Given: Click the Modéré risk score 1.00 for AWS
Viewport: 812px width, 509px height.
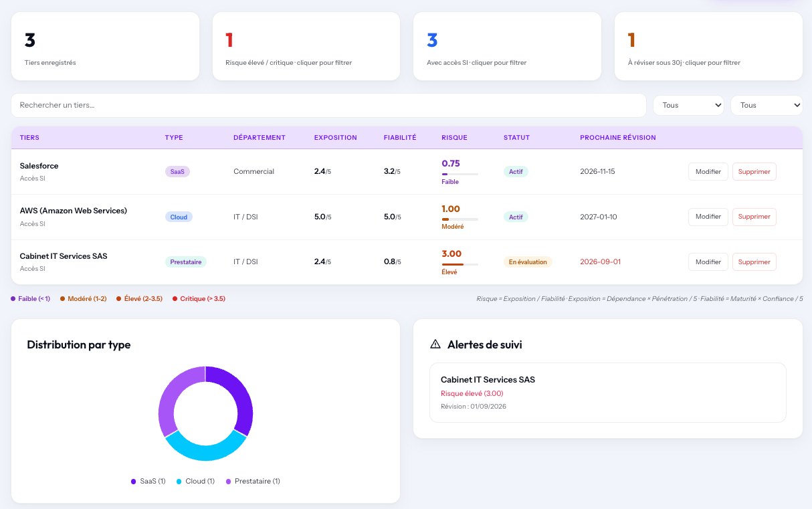Looking at the screenshot, I should (x=451, y=209).
